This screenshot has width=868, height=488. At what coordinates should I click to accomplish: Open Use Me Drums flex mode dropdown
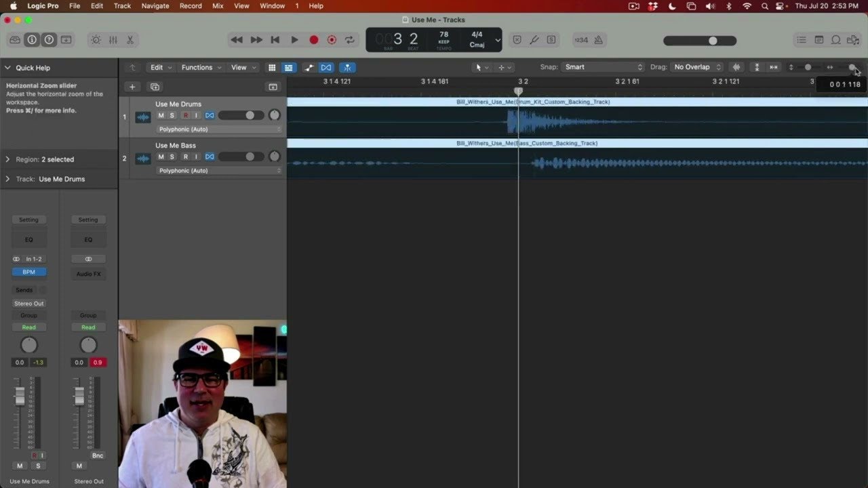tap(219, 129)
